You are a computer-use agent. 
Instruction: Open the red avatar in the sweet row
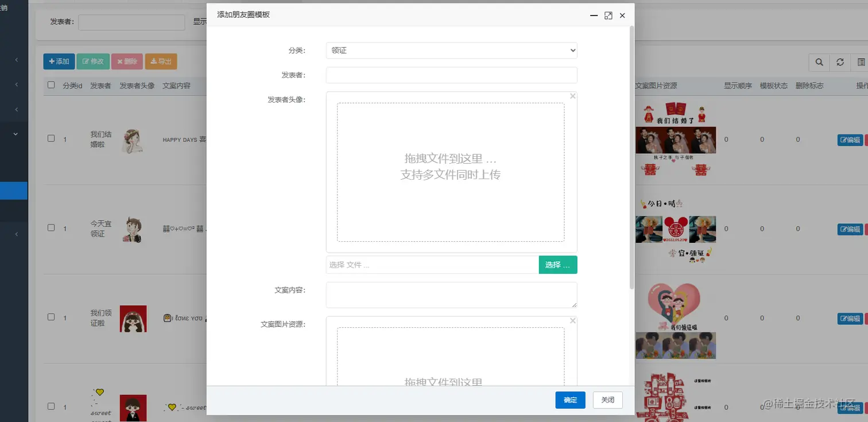click(133, 408)
